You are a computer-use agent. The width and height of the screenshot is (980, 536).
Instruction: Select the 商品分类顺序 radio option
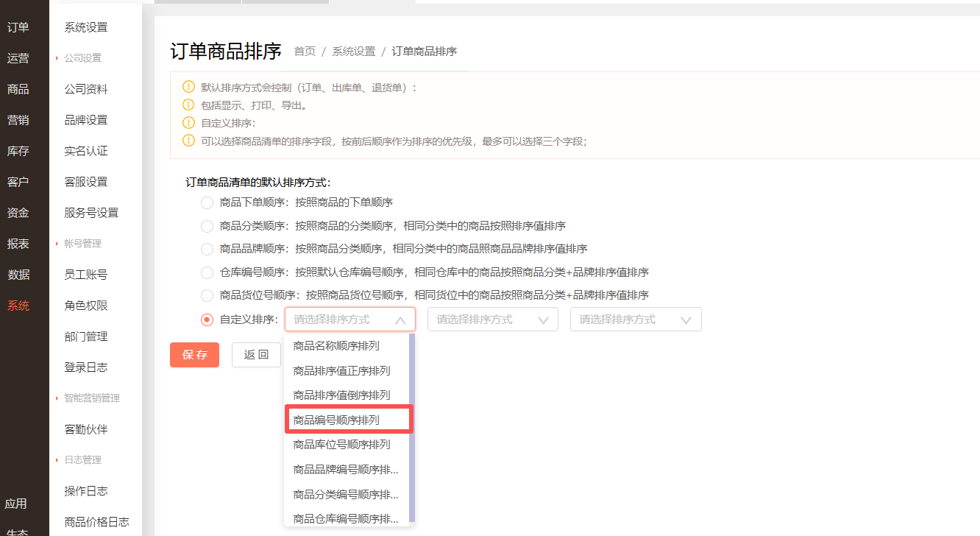pos(207,226)
